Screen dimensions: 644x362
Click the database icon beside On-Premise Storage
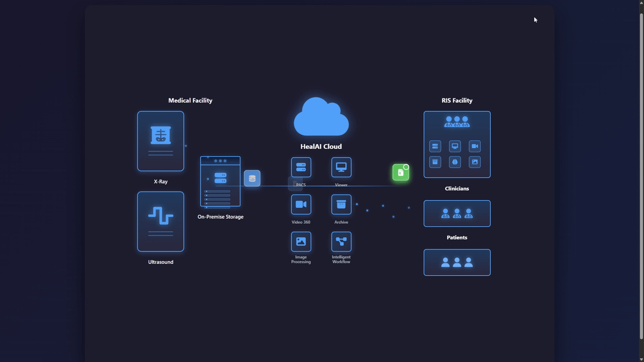pyautogui.click(x=252, y=178)
